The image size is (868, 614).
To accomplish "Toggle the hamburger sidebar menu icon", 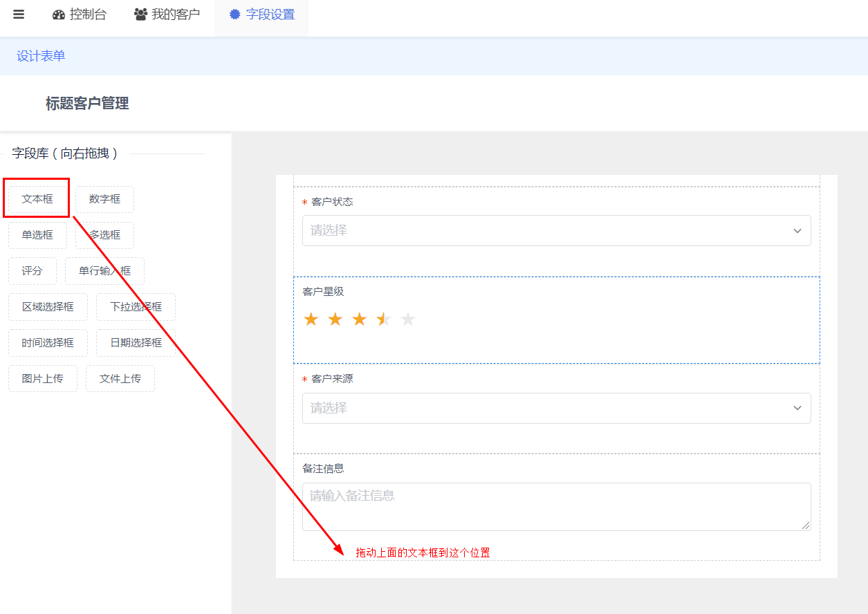I will [x=19, y=15].
